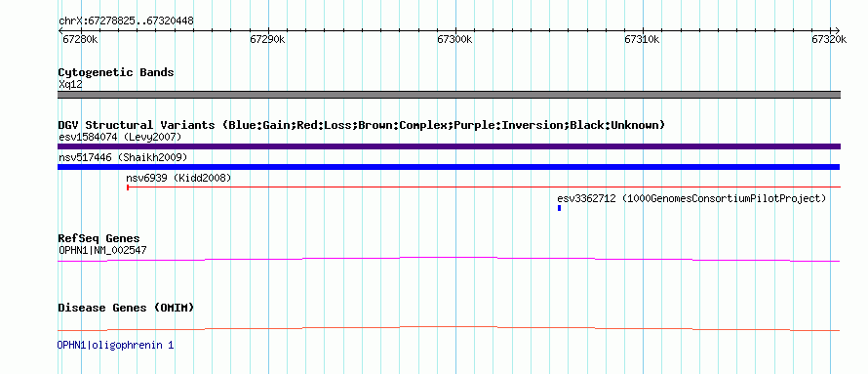The width and height of the screenshot is (868, 374).
Task: Click the 67320k ruler tick label
Action: point(829,40)
